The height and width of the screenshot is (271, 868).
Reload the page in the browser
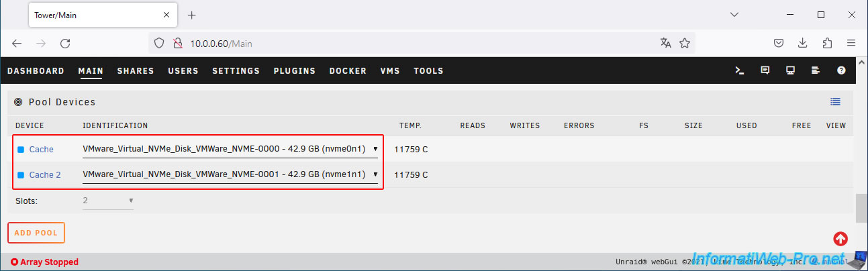(65, 43)
